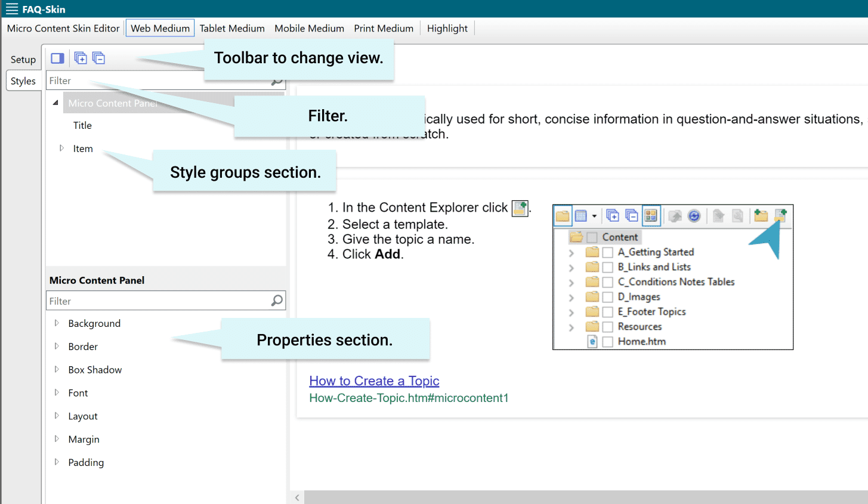The image size is (868, 504).
Task: Click inside the style groups Filter field
Action: pyautogui.click(x=149, y=80)
